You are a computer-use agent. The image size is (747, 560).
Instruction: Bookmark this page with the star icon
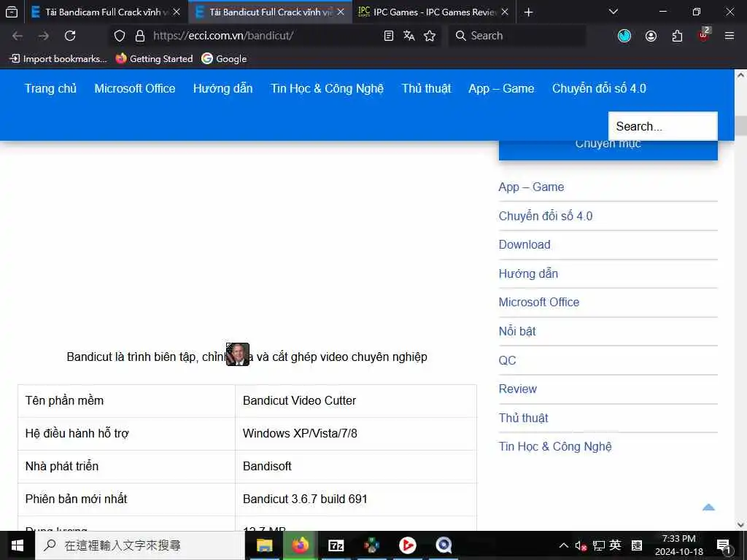430,36
